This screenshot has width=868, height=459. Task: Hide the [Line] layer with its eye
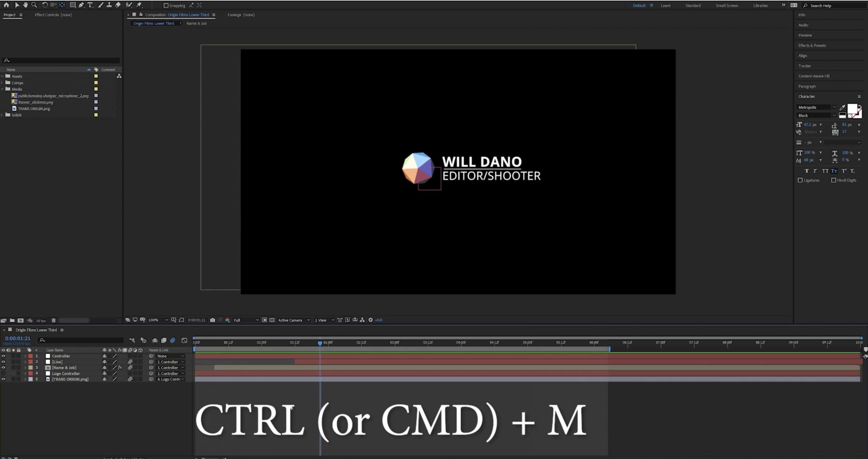coord(3,362)
